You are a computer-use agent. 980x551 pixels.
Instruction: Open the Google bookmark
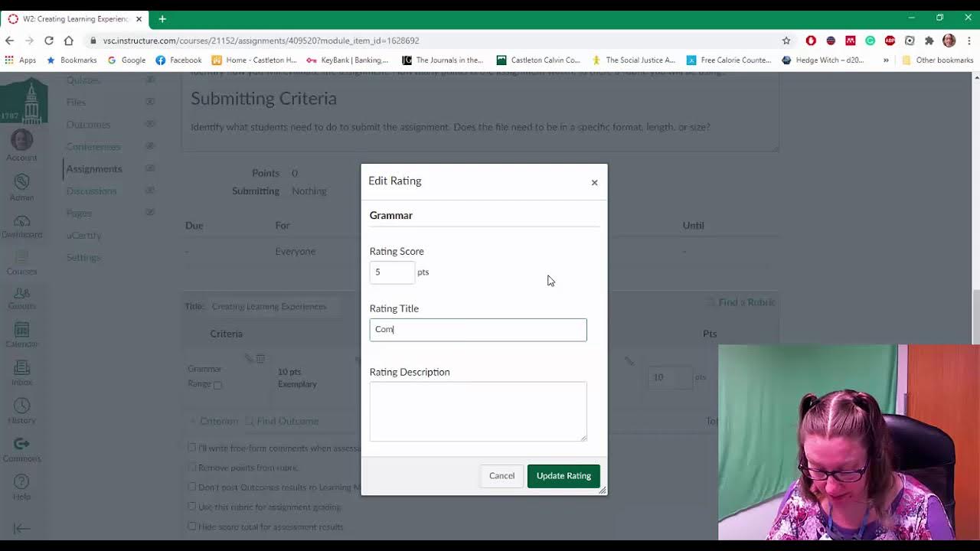click(126, 60)
